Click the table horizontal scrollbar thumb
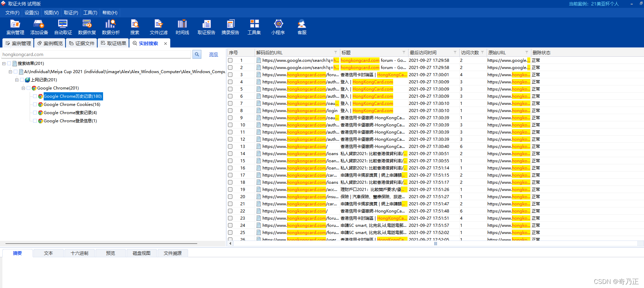 435,244
